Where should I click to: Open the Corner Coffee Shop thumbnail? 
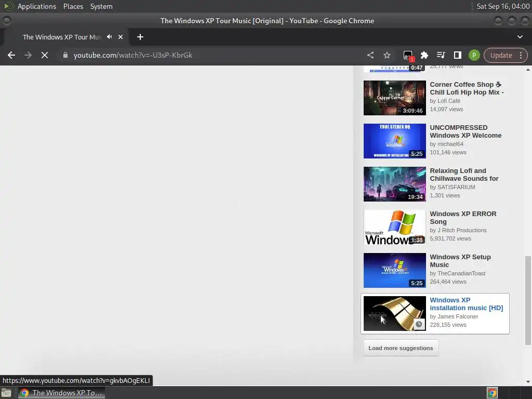tap(395, 98)
